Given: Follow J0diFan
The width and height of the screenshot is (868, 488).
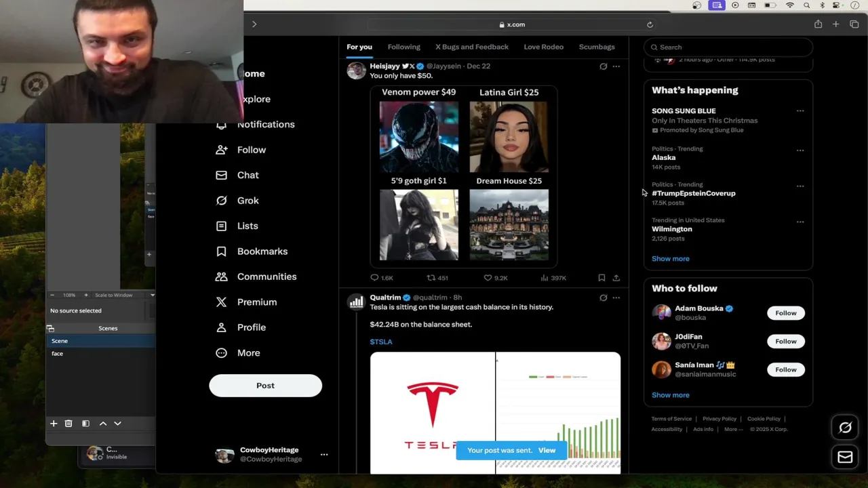Looking at the screenshot, I should pyautogui.click(x=785, y=342).
